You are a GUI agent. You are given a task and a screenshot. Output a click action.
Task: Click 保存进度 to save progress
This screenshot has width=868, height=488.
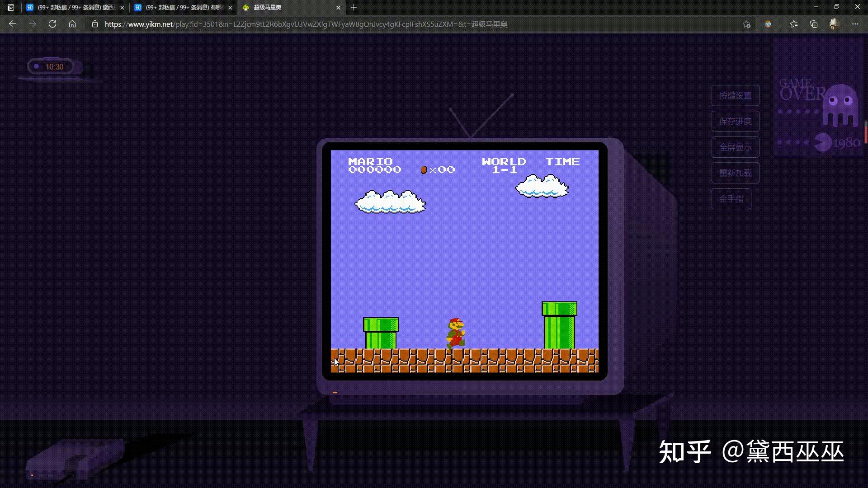coord(735,122)
